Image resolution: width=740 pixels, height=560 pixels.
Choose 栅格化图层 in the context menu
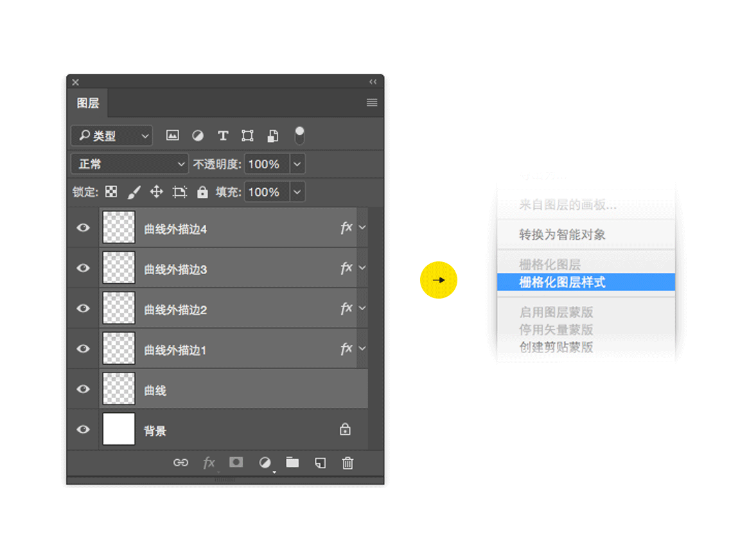coord(586,265)
